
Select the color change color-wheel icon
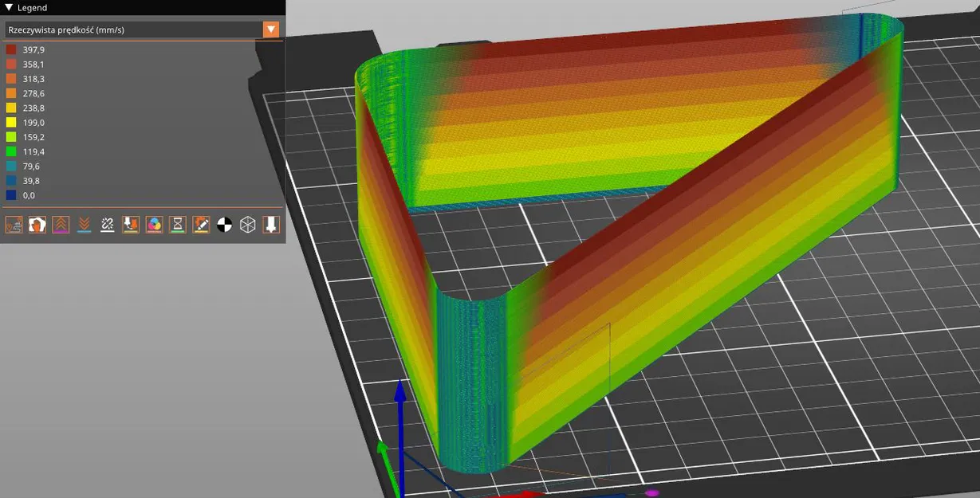[155, 224]
